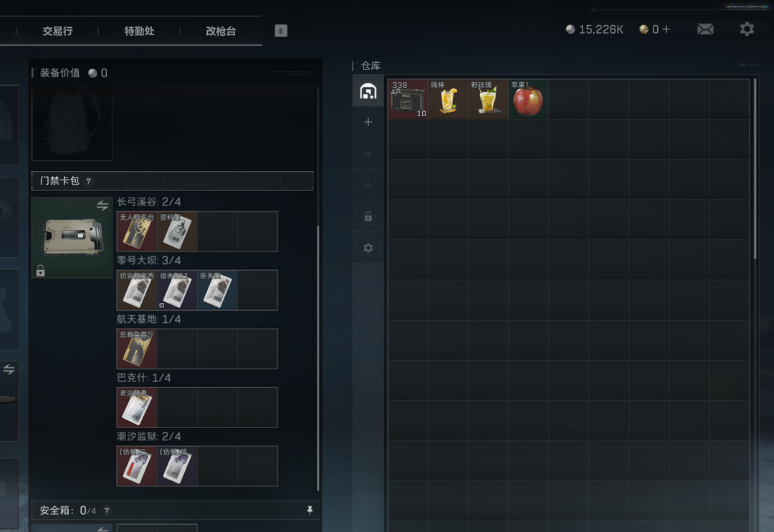
Task: Switch to the 改枪台 tab
Action: tap(221, 31)
